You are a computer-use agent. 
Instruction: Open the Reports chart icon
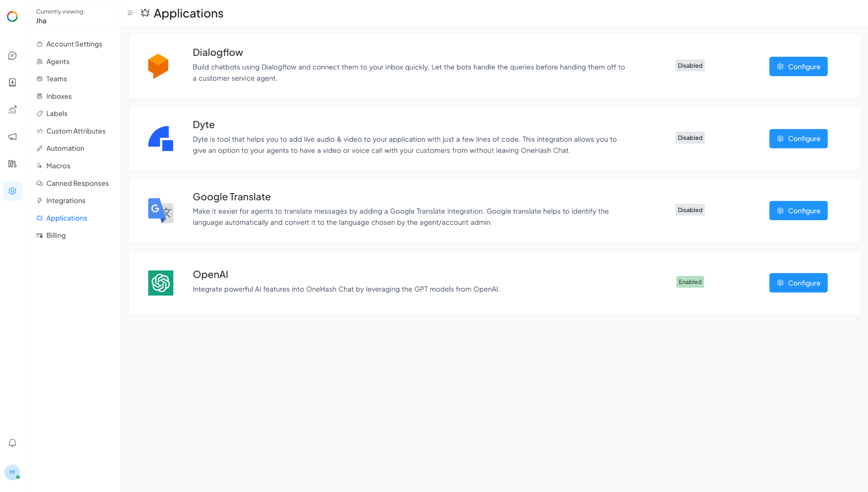[12, 110]
